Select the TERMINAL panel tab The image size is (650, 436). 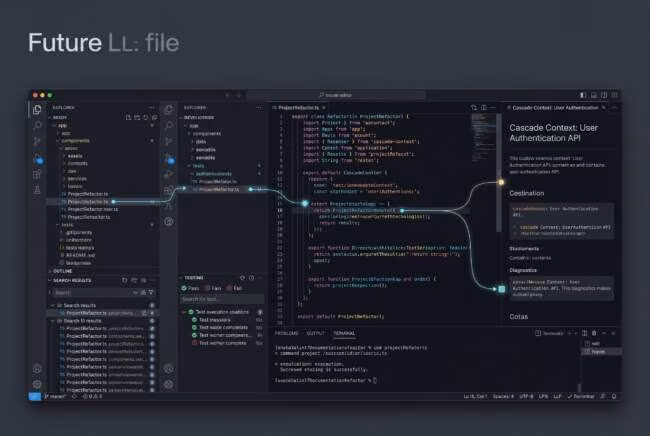tap(344, 333)
